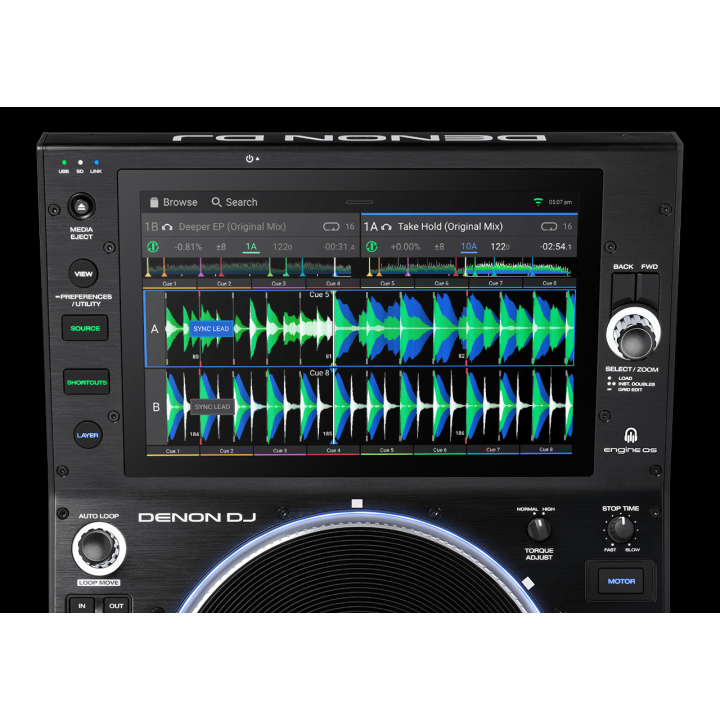
Task: Trigger Cue 5 in the upper cue strip
Action: (x=388, y=284)
